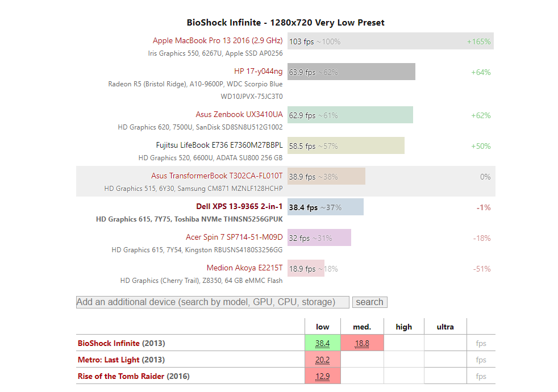Click the low column header
This screenshot has height=392, width=558.
[x=322, y=327]
